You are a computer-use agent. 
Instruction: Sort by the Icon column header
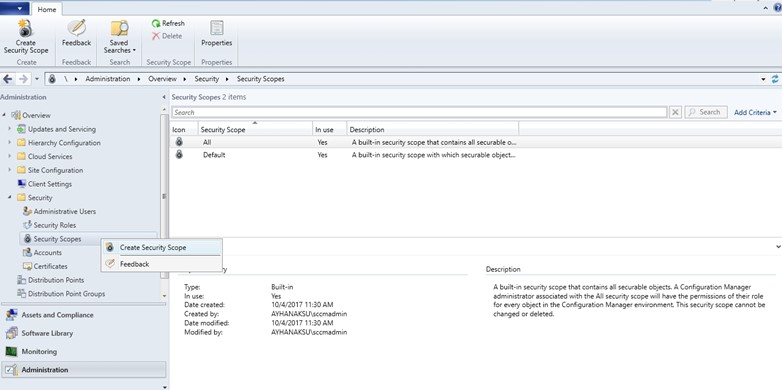coord(184,129)
